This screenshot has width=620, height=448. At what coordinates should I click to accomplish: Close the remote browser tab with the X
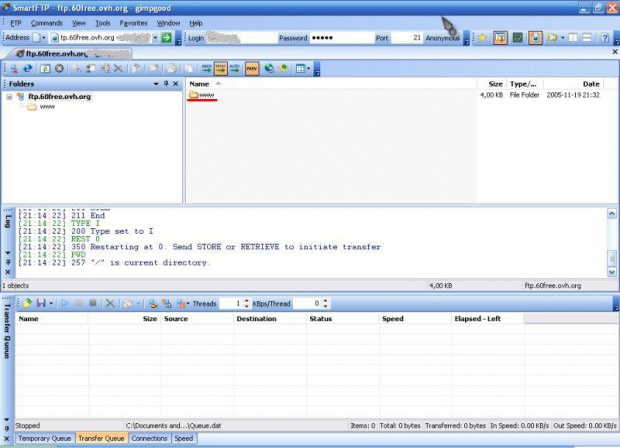[x=615, y=52]
